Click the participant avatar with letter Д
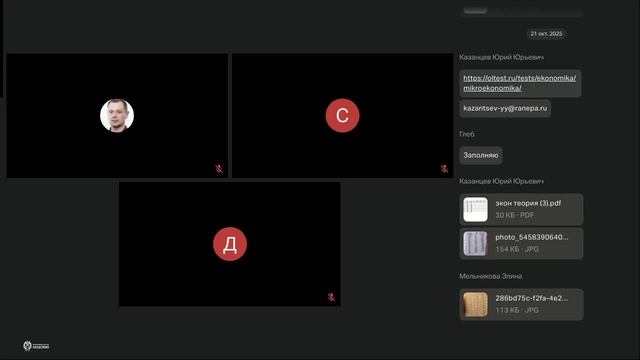The image size is (640, 360). coord(230,244)
